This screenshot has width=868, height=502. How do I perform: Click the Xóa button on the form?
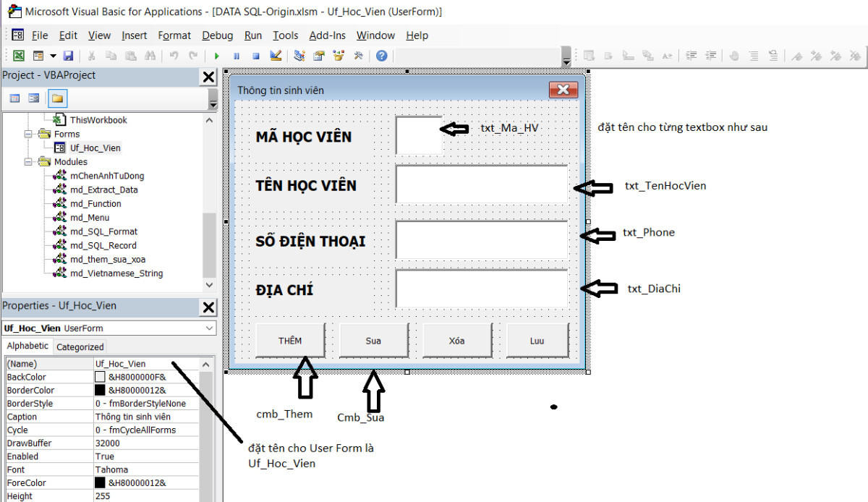click(x=456, y=339)
